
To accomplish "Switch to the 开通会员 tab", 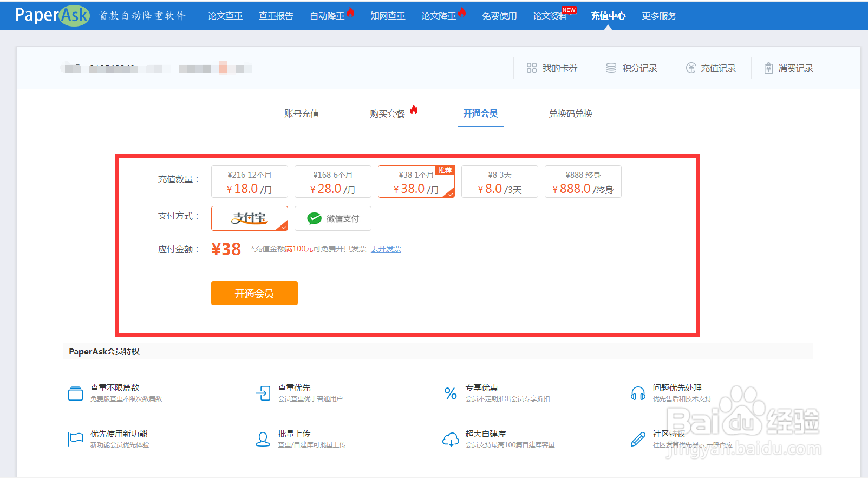I will click(480, 113).
